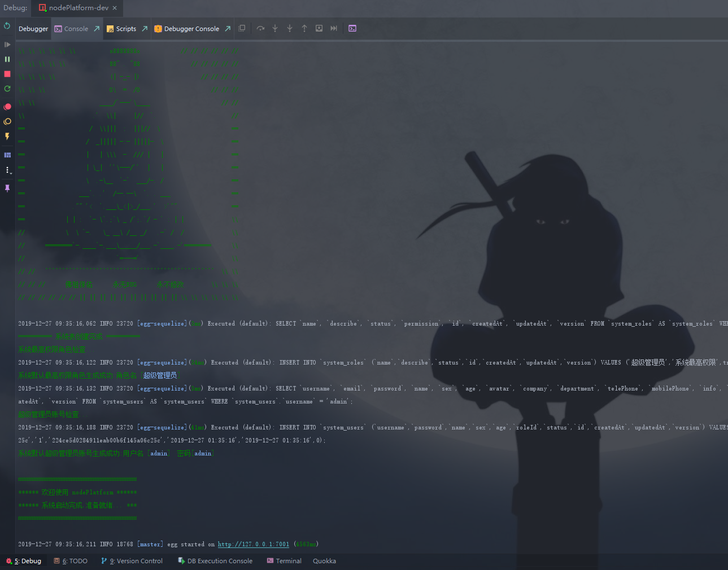Pop out Debugger Console via arrow icon
The image size is (728, 570).
[228, 29]
